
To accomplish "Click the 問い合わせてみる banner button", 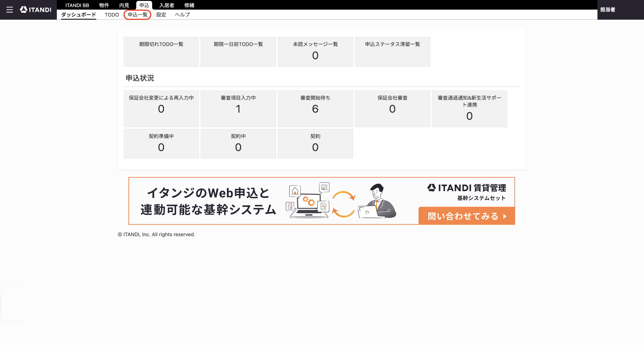I will [467, 216].
